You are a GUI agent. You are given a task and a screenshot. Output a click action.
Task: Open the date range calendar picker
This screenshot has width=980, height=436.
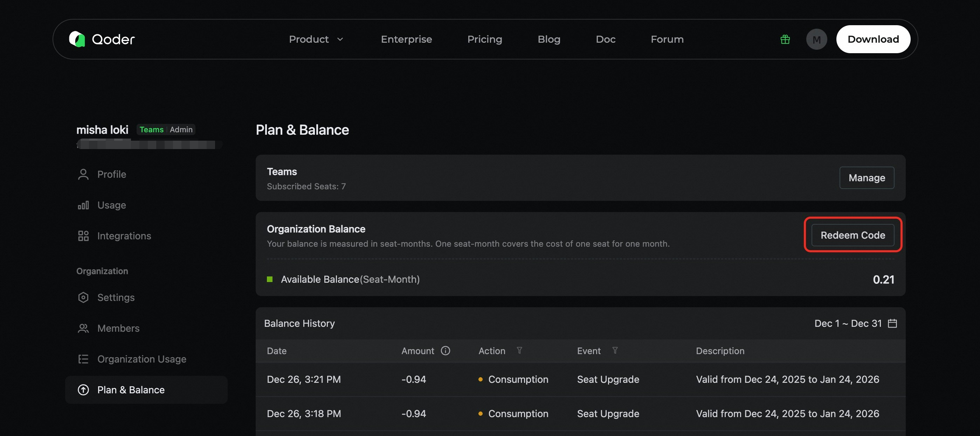[892, 323]
